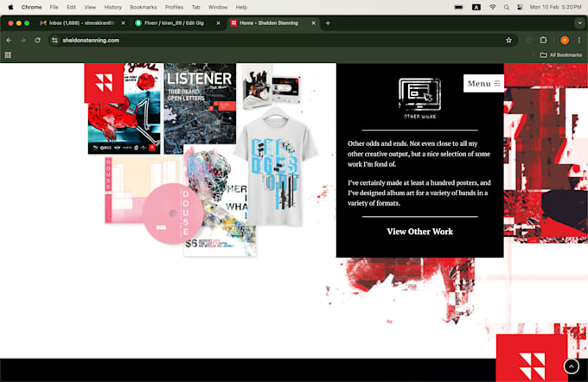The width and height of the screenshot is (588, 382).
Task: Click the keyboard input source icon
Action: coord(476,7)
